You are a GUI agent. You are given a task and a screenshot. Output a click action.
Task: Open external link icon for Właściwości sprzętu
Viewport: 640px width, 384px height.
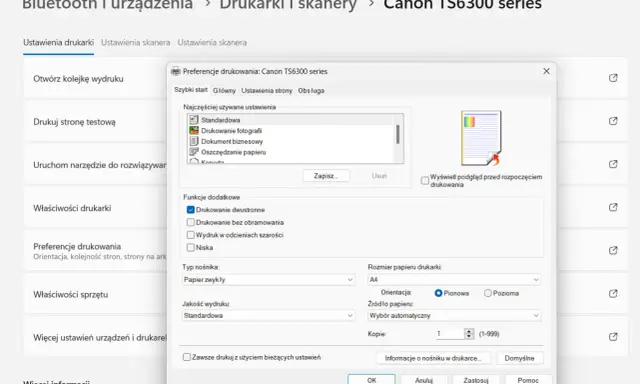pyautogui.click(x=613, y=293)
